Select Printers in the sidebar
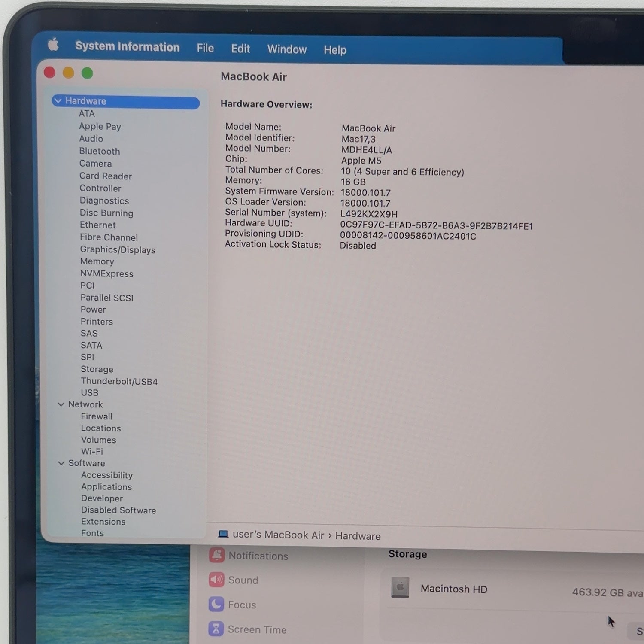Screen dimensions: 644x644 (97, 322)
